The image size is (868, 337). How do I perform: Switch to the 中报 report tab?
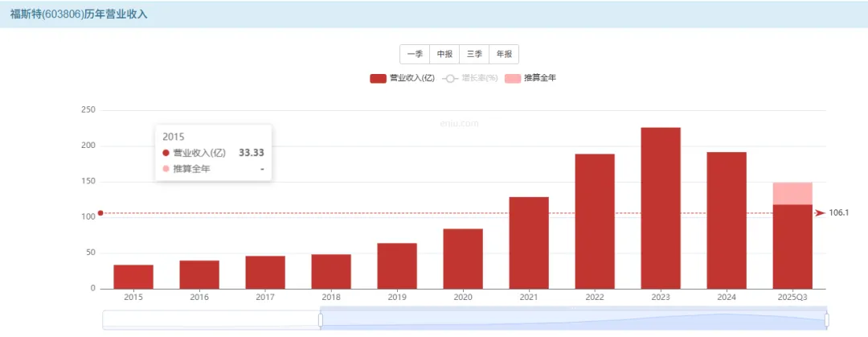tap(444, 55)
